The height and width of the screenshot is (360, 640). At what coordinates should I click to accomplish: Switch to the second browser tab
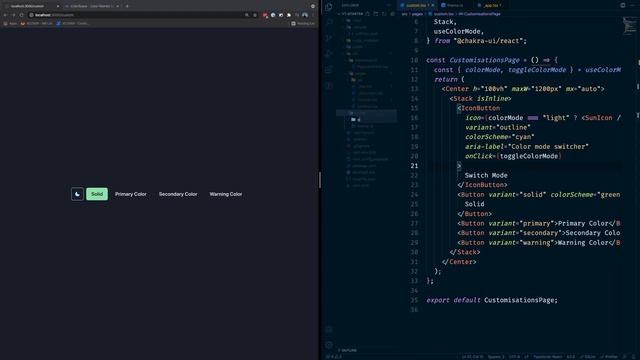point(91,6)
